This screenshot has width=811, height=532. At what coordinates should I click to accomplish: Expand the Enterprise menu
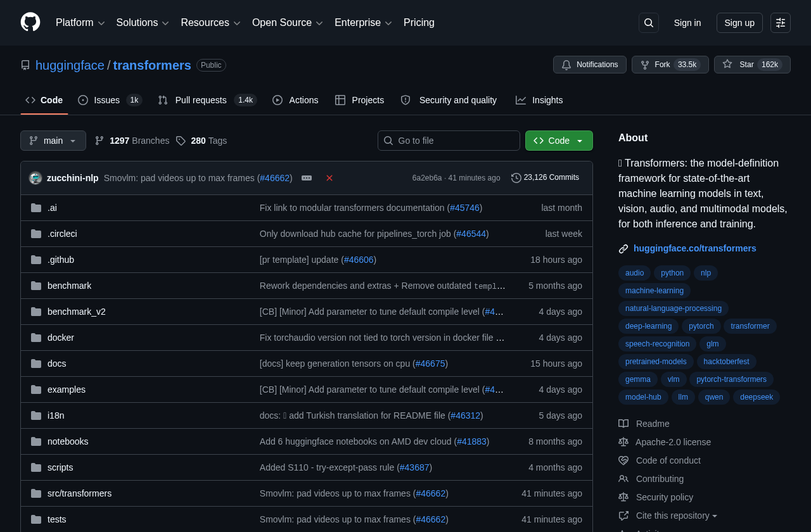(x=364, y=23)
